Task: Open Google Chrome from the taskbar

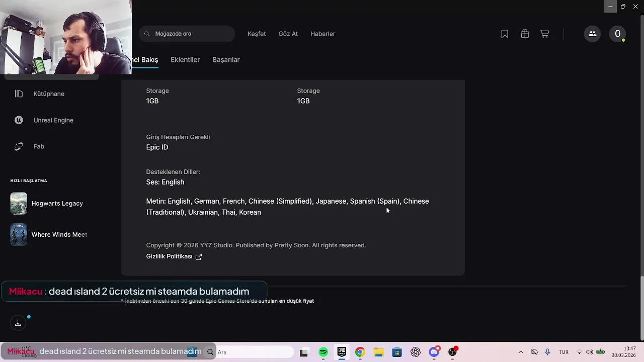Action: 360,352
